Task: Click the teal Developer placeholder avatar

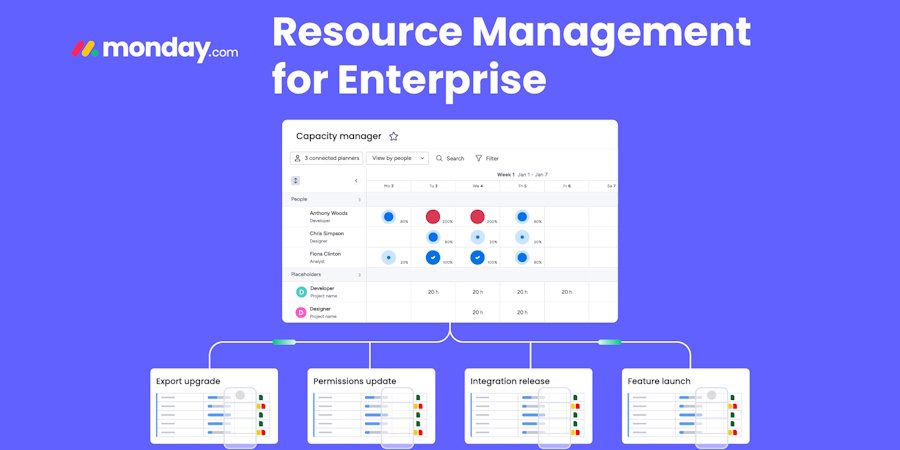Action: (x=301, y=292)
